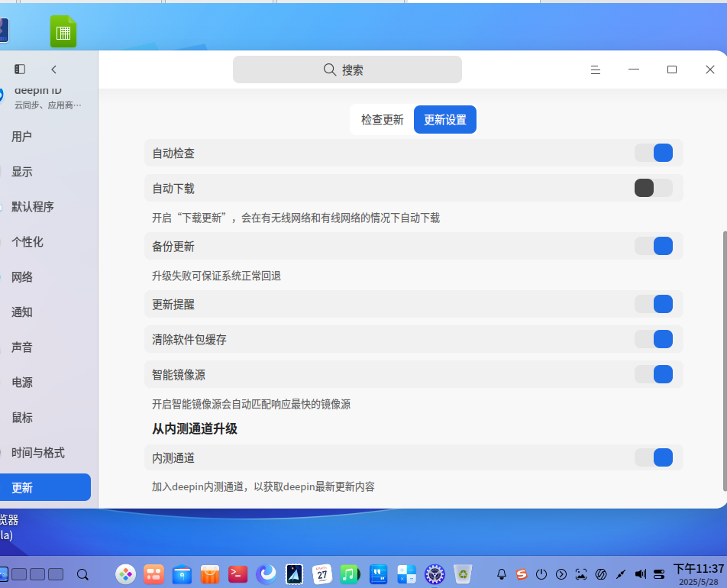Go back using the left arrow
727x588 pixels.
(53, 69)
